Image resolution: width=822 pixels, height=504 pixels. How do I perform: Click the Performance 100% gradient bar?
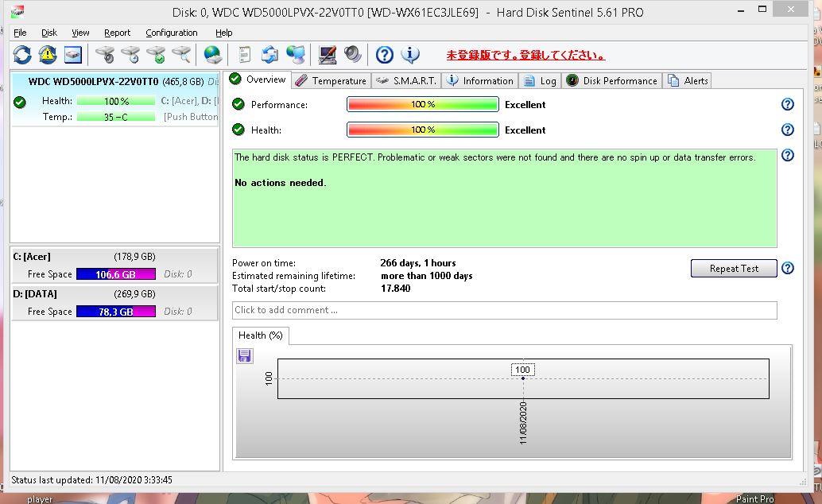(423, 104)
